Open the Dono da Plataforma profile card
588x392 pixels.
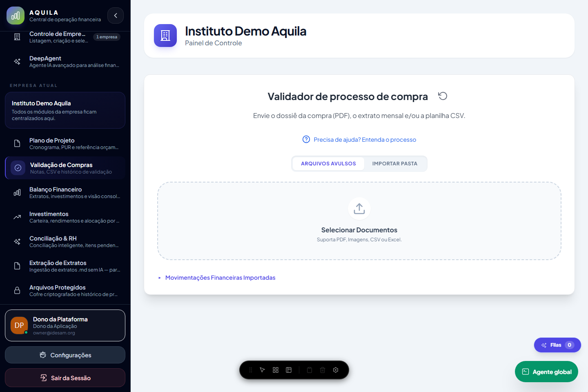click(65, 325)
